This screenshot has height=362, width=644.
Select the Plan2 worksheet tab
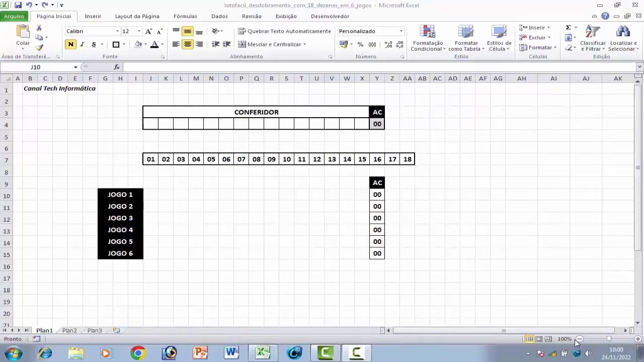69,330
